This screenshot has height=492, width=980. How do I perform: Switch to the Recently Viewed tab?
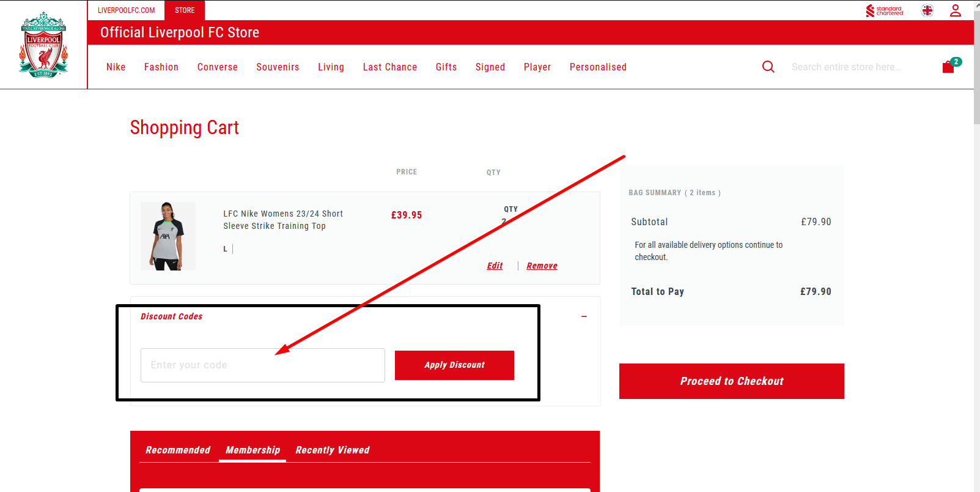333,450
